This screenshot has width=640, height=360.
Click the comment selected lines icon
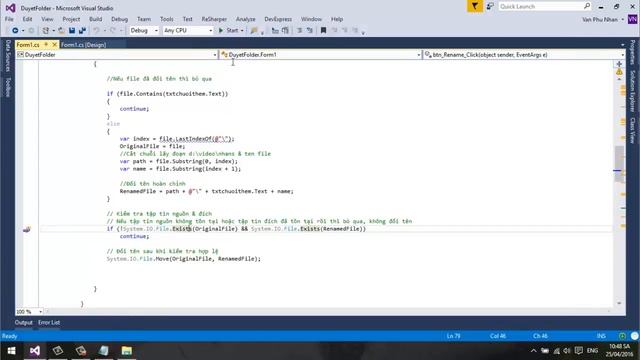(x=300, y=31)
